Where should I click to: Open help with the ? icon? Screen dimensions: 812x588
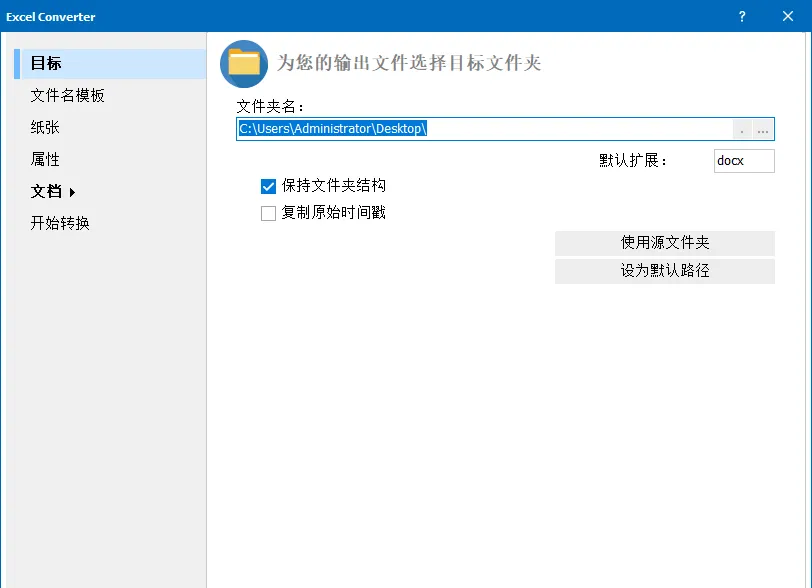[742, 17]
